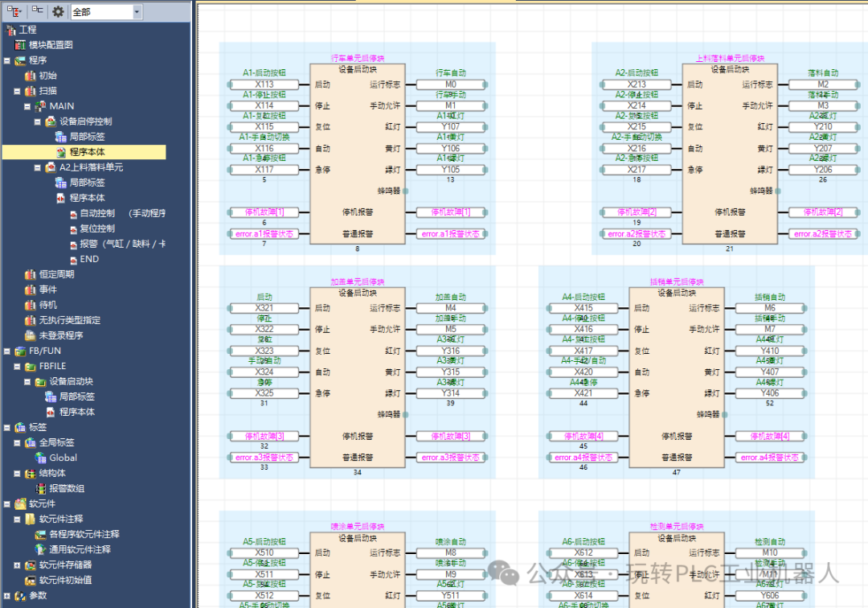
Task: Open 各程序软元件注释
Action: click(x=84, y=534)
